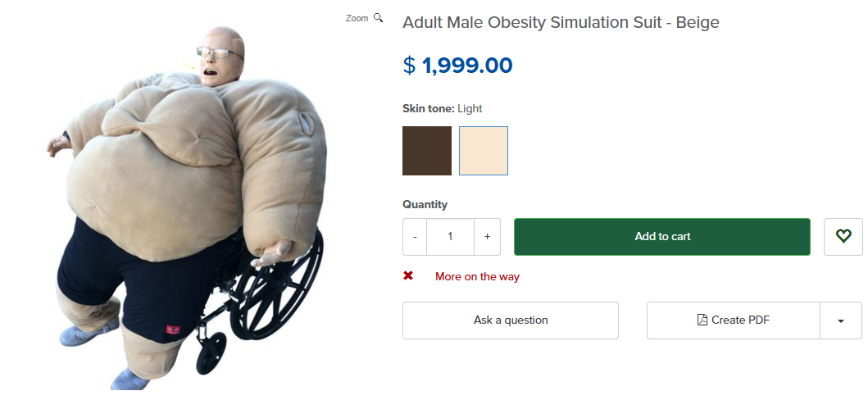Image resolution: width=868 pixels, height=400 pixels.
Task: Click the PDF document icon
Action: point(702,320)
